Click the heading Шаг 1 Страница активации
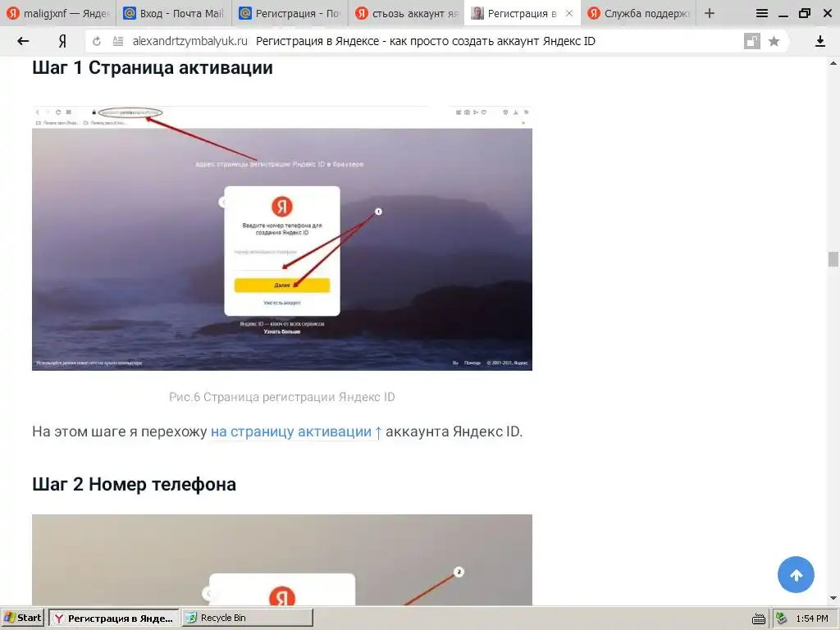 tap(152, 68)
